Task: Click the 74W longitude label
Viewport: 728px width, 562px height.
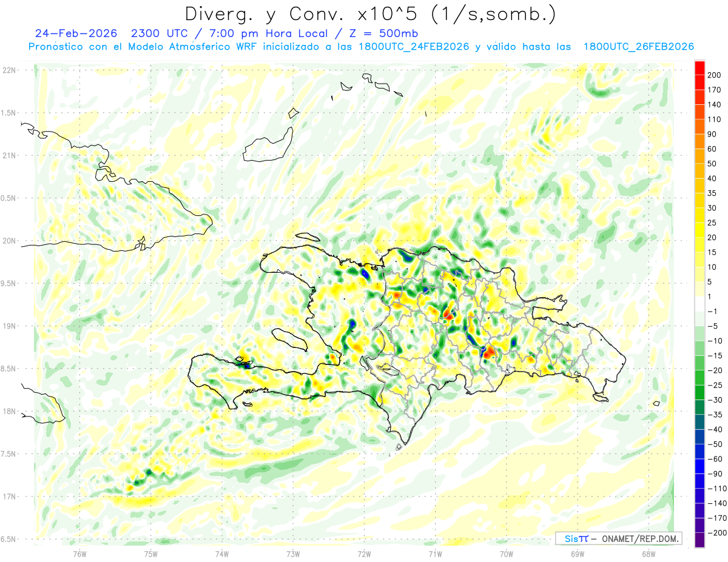Action: 222,554
